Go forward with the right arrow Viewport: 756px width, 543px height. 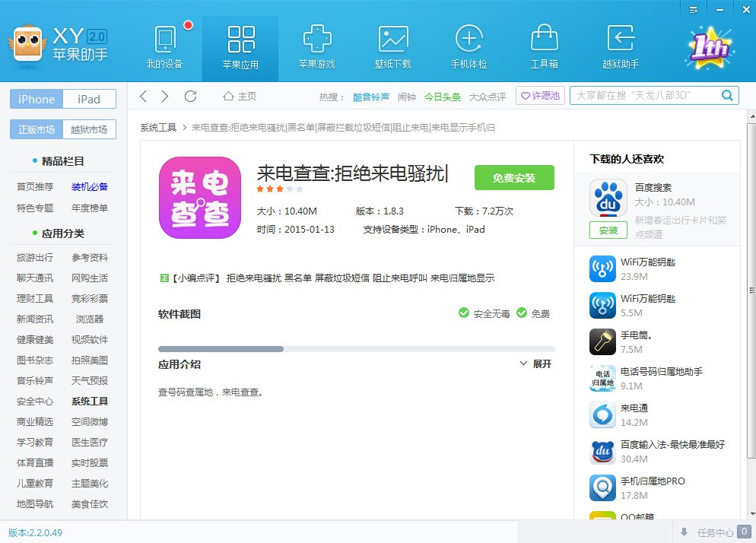click(x=165, y=96)
